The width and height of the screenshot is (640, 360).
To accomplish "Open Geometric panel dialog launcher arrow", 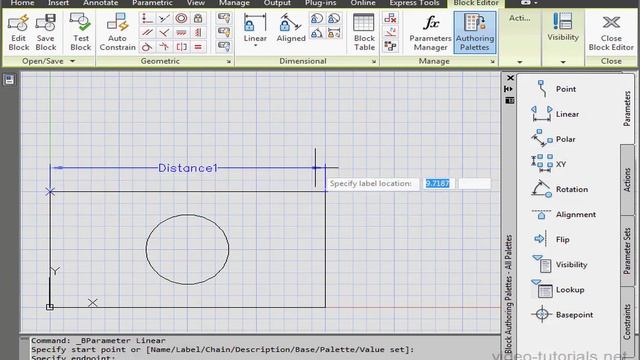I will (229, 62).
